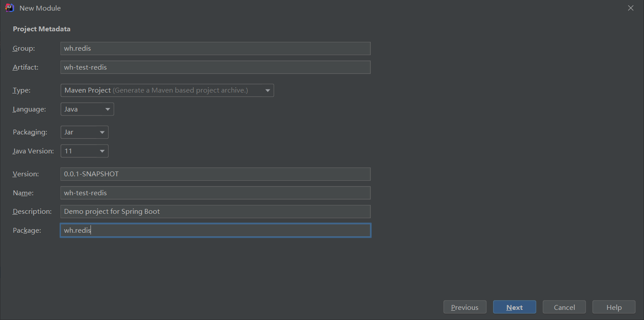The image size is (644, 320).
Task: Click into the Version field 0.0.1-SNAPSHOT
Action: 215,174
